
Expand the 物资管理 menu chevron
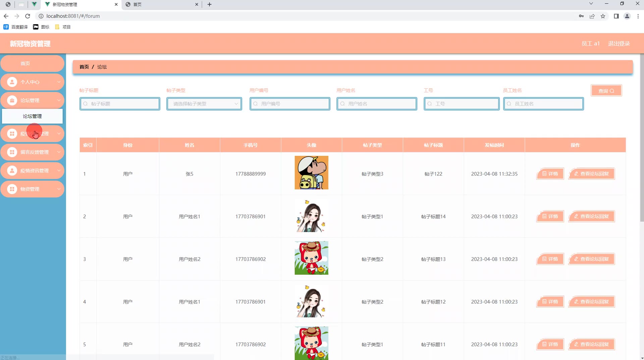pos(59,189)
